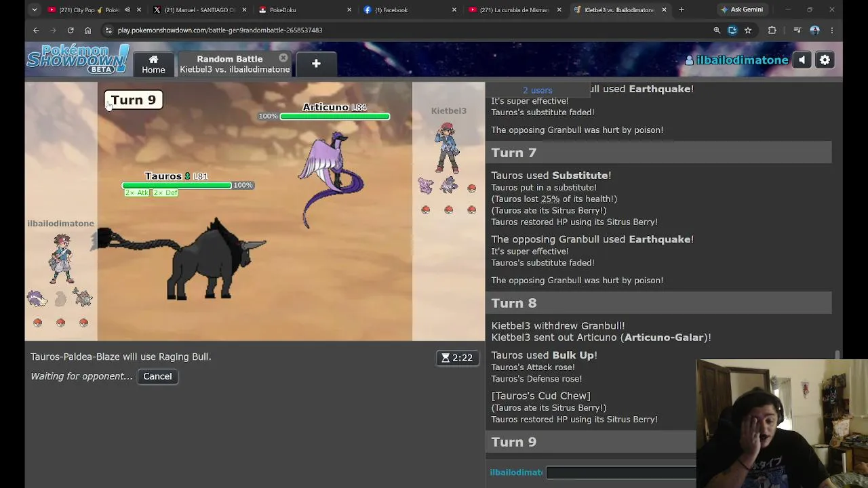Image resolution: width=868 pixels, height=488 pixels.
Task: Focus the battle chat message box
Action: [620, 472]
